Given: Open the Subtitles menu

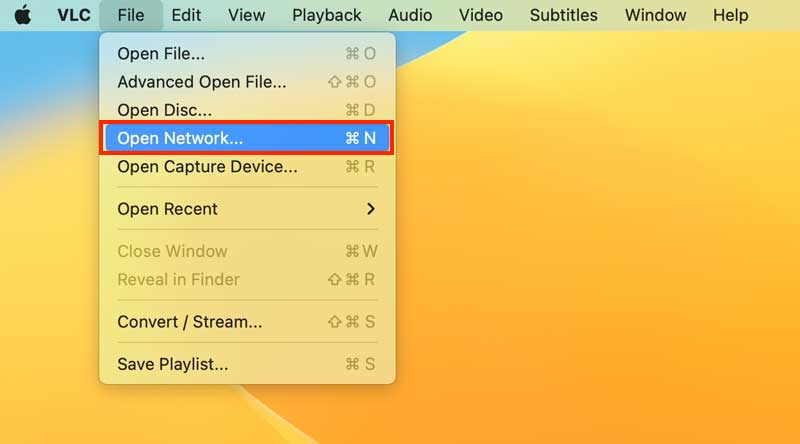Looking at the screenshot, I should click(563, 15).
